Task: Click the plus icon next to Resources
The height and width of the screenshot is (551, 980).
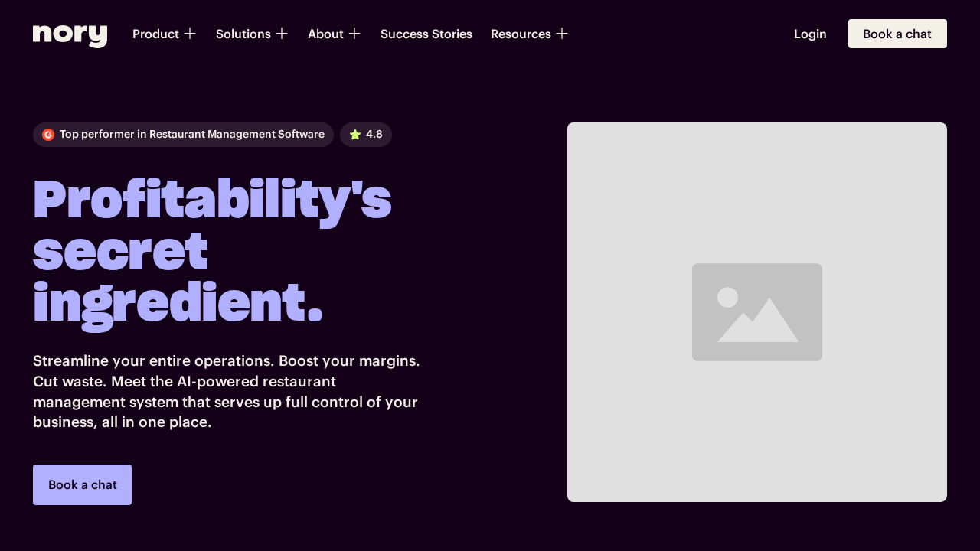Action: [x=562, y=34]
